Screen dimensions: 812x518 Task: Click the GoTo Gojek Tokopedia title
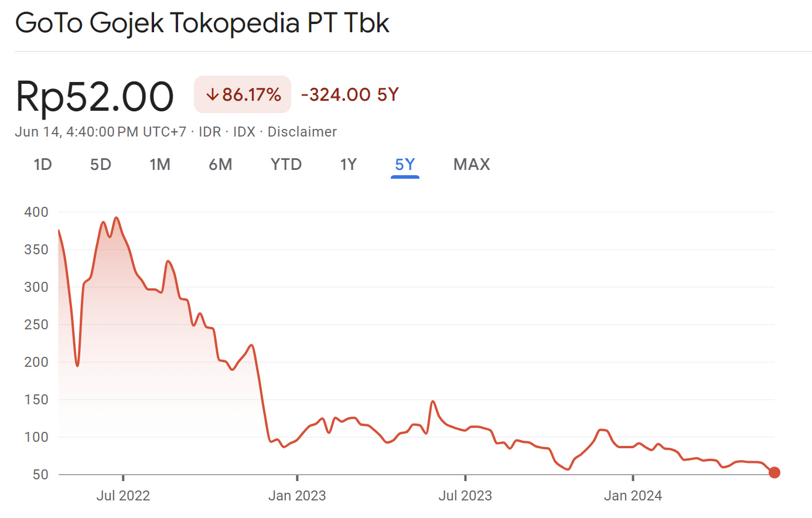point(202,23)
